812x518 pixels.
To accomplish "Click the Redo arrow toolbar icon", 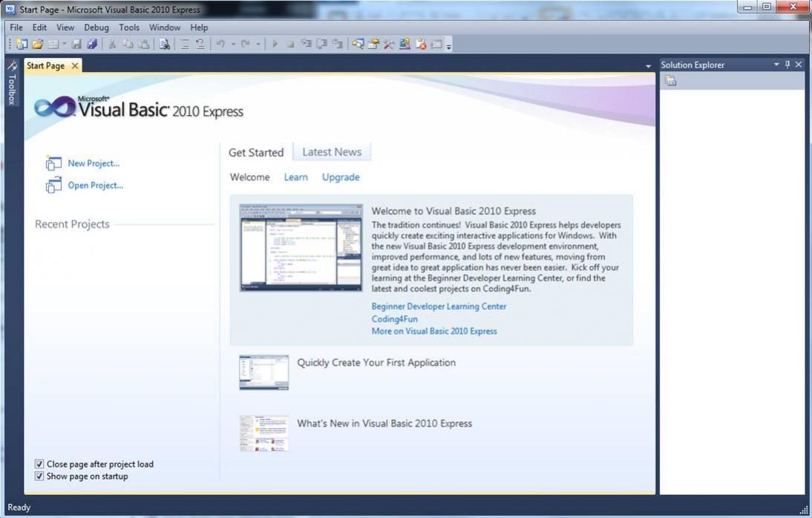I will 246,45.
